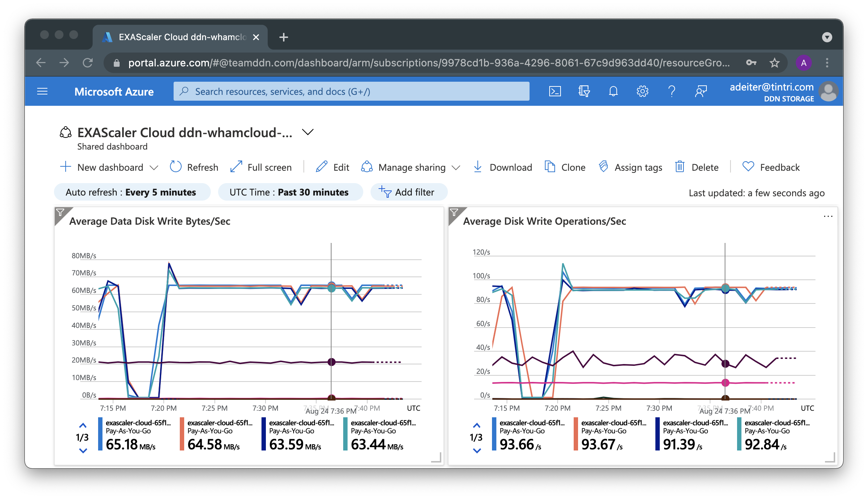Open the portal feedback person icon
The width and height of the screenshot is (868, 499).
701,91
